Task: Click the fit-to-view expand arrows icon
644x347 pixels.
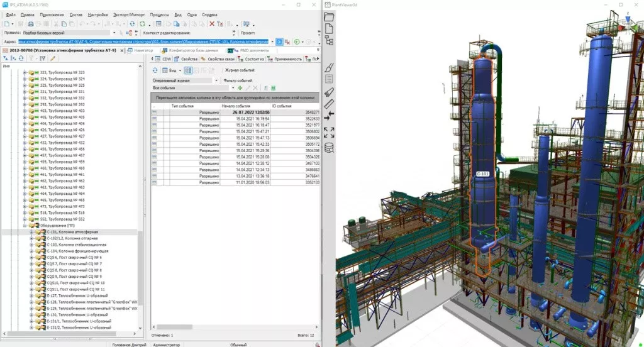Action: 329,132
